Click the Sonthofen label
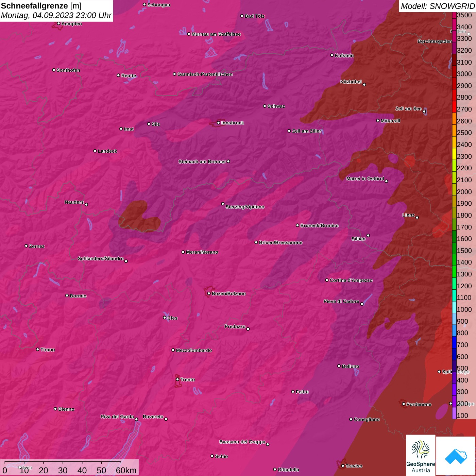The width and height of the screenshot is (476, 476). click(68, 70)
